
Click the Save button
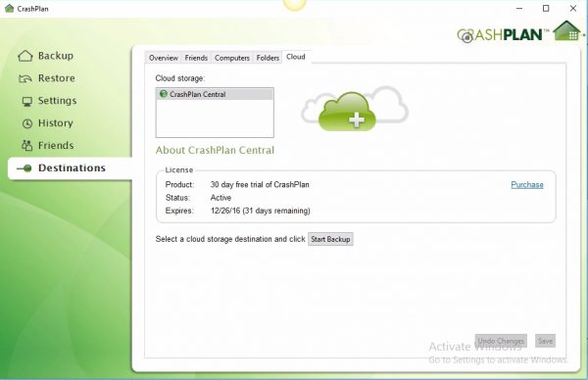[x=545, y=341]
